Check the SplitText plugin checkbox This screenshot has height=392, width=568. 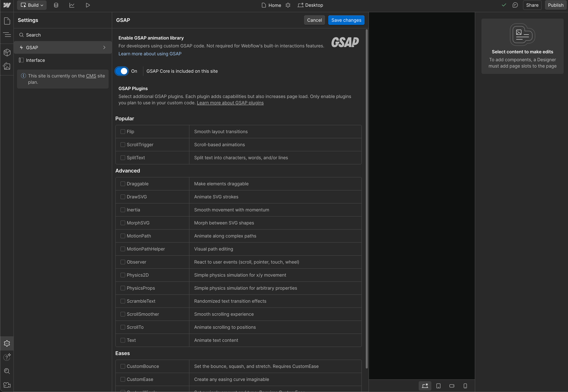pos(123,158)
